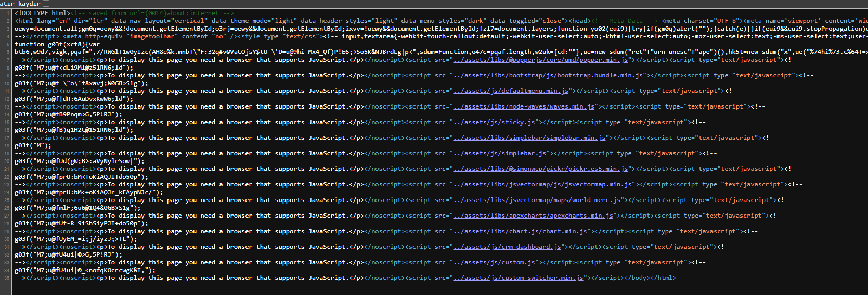868x295 pixels.
Task: Click the "<!DOCTYPE html>" declaration text
Action: pyautogui.click(x=42, y=13)
